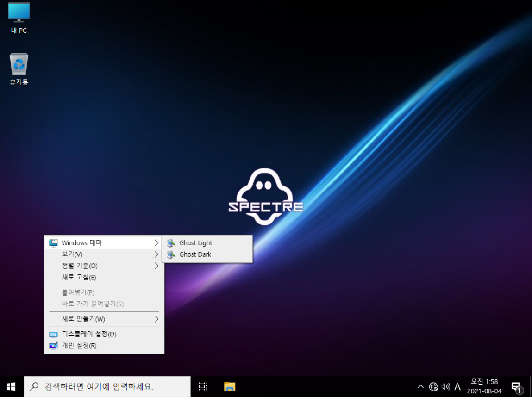Open the notification action center icon
532x397 pixels.
pos(516,387)
